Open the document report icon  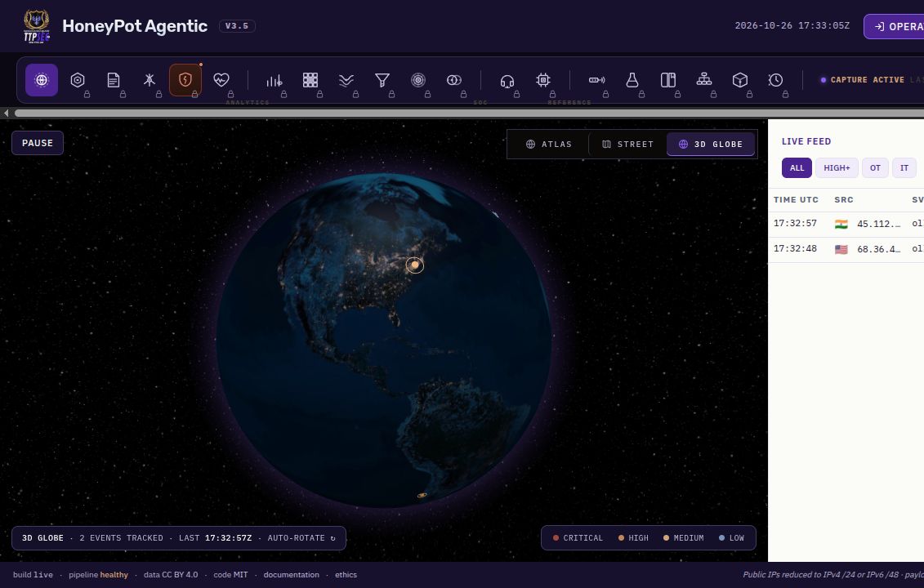pos(113,80)
